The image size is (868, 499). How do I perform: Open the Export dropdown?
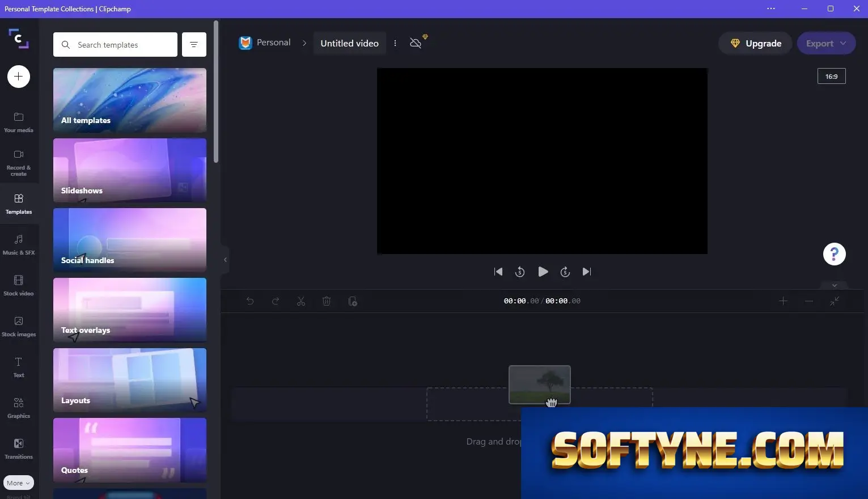(x=826, y=43)
